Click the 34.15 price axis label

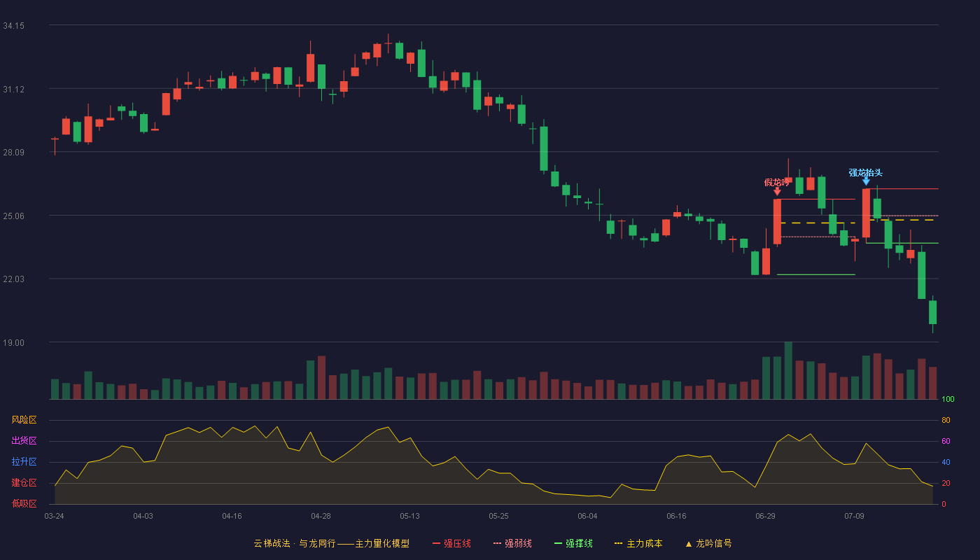coord(13,26)
